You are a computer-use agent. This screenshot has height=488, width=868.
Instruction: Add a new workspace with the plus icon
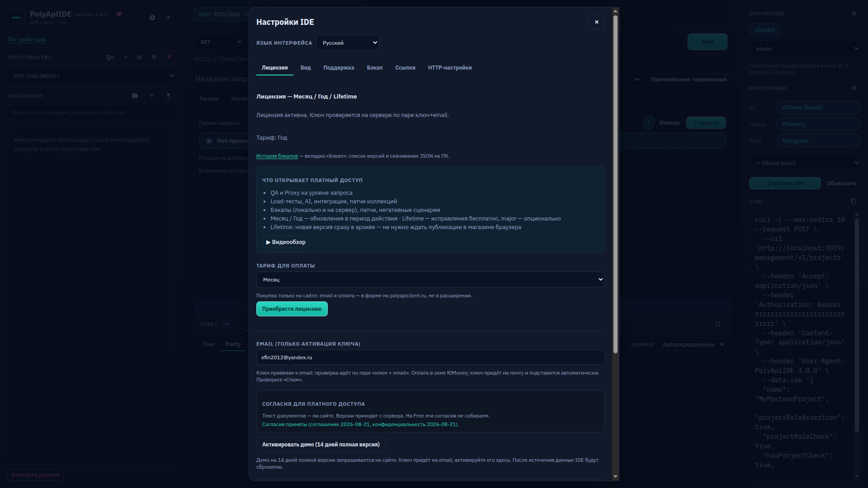(126, 57)
